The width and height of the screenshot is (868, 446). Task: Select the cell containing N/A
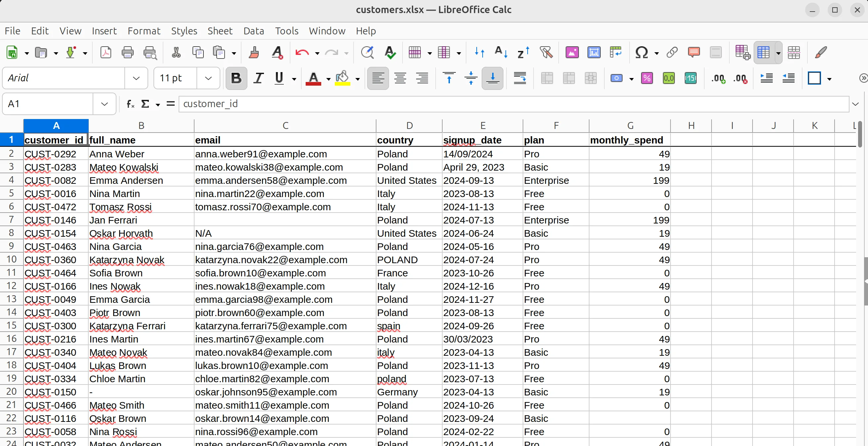(285, 233)
